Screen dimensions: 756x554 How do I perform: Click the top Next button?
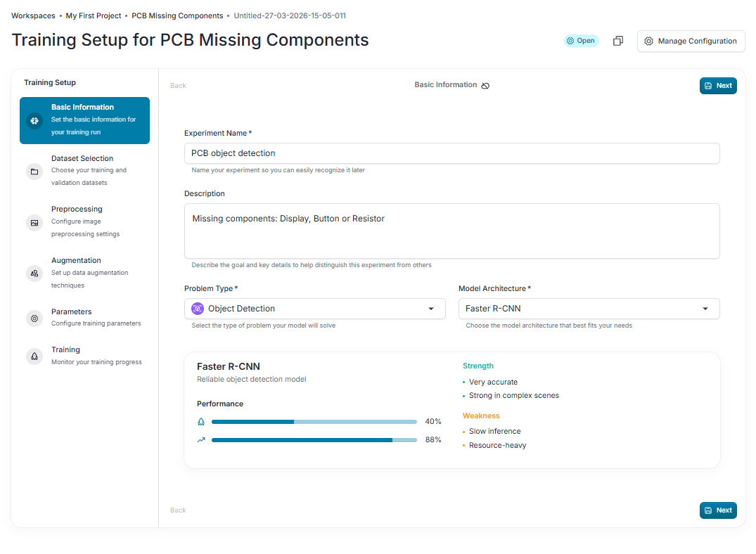coord(718,85)
